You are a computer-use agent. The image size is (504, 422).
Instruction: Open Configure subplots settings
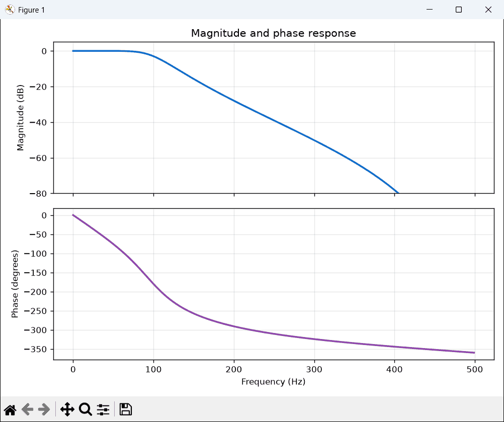click(103, 410)
